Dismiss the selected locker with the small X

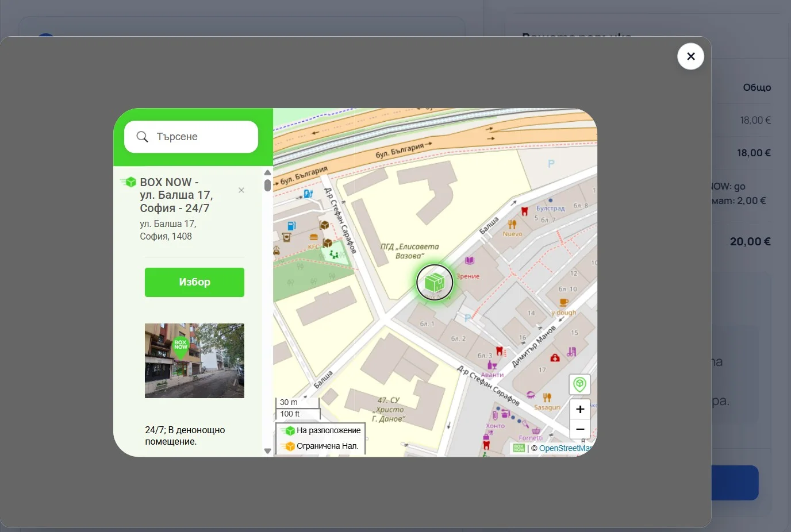click(x=241, y=190)
